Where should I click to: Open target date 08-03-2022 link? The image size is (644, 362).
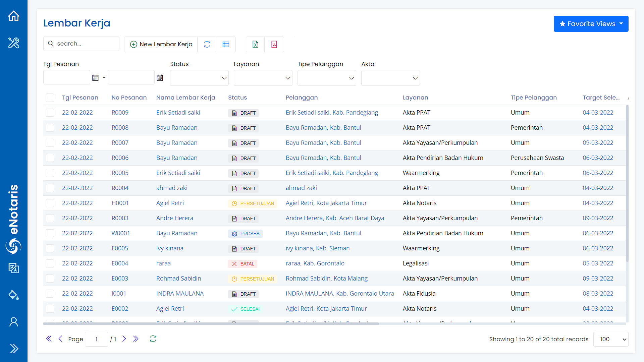(x=598, y=294)
